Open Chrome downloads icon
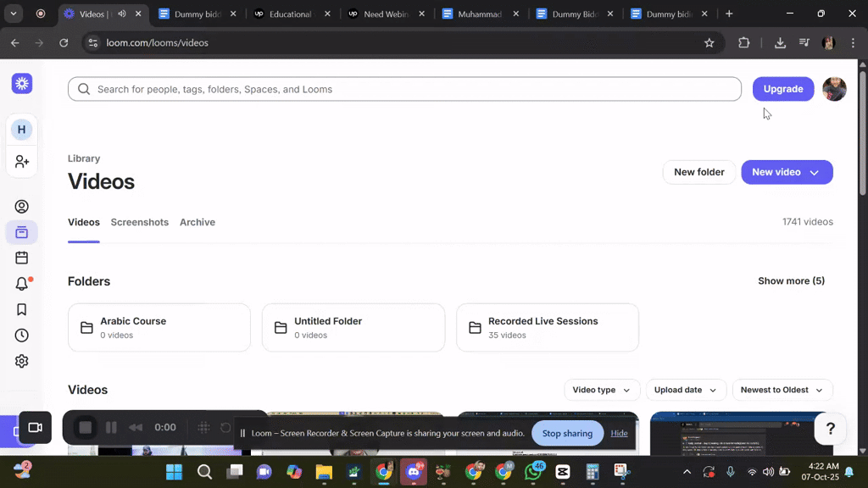 click(x=780, y=42)
